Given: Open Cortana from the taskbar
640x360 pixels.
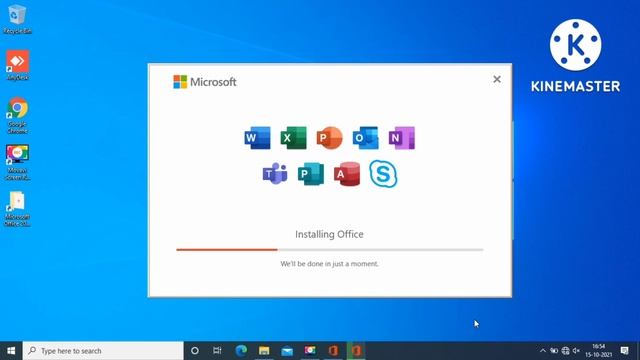Looking at the screenshot, I should [195, 351].
